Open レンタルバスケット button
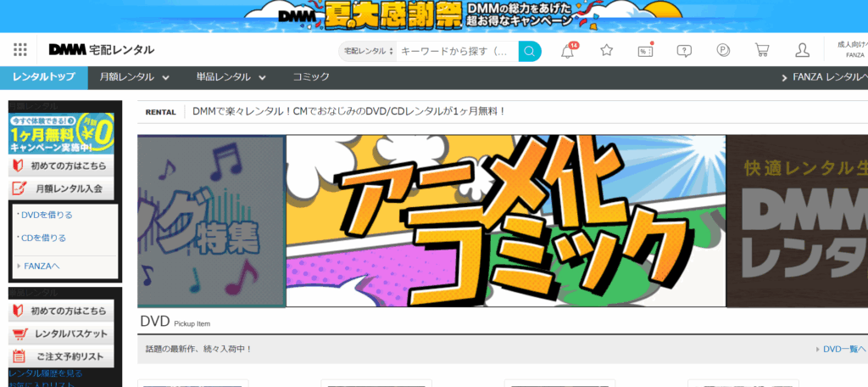 coord(61,334)
